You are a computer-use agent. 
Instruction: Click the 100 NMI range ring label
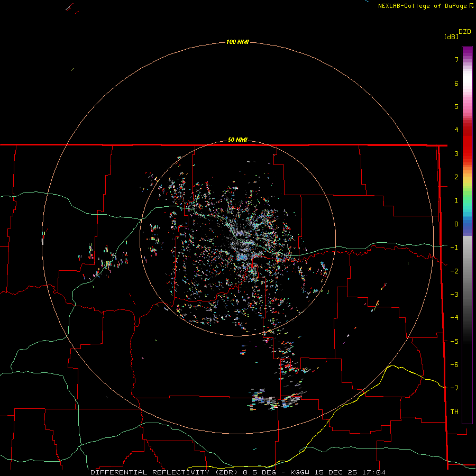point(237,42)
